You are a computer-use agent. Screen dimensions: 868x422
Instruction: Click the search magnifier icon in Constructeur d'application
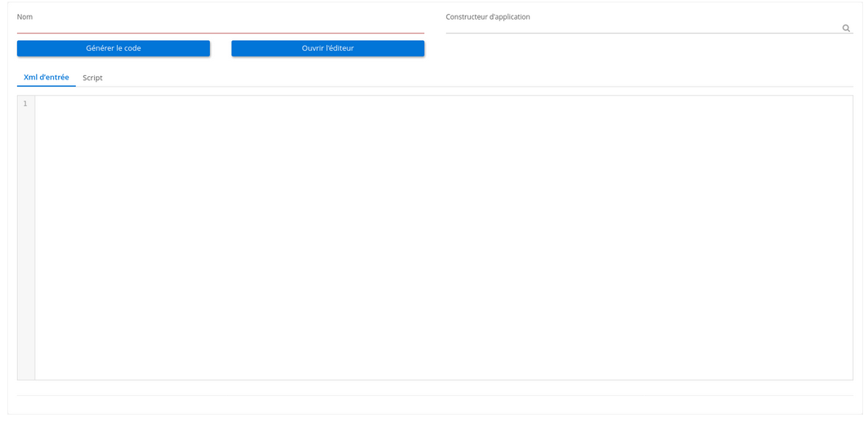pos(846,28)
